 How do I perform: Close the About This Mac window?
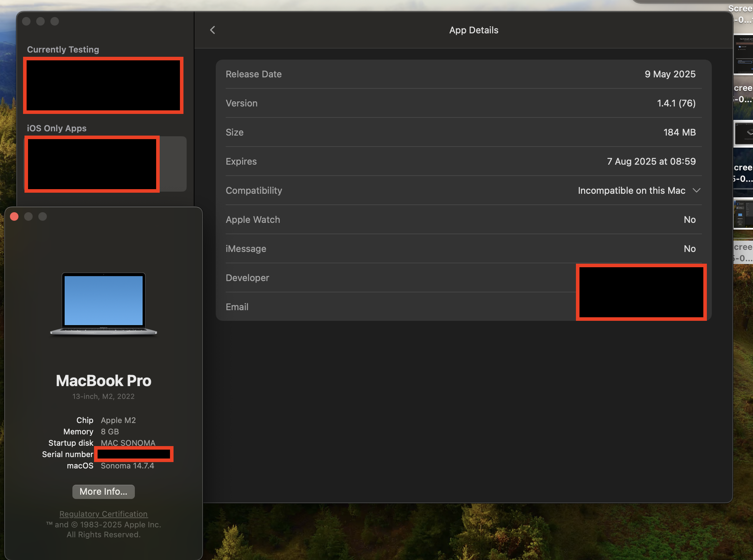(14, 216)
